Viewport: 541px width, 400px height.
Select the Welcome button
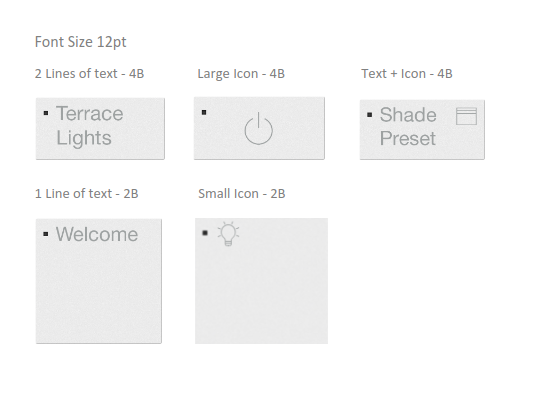pos(99,281)
